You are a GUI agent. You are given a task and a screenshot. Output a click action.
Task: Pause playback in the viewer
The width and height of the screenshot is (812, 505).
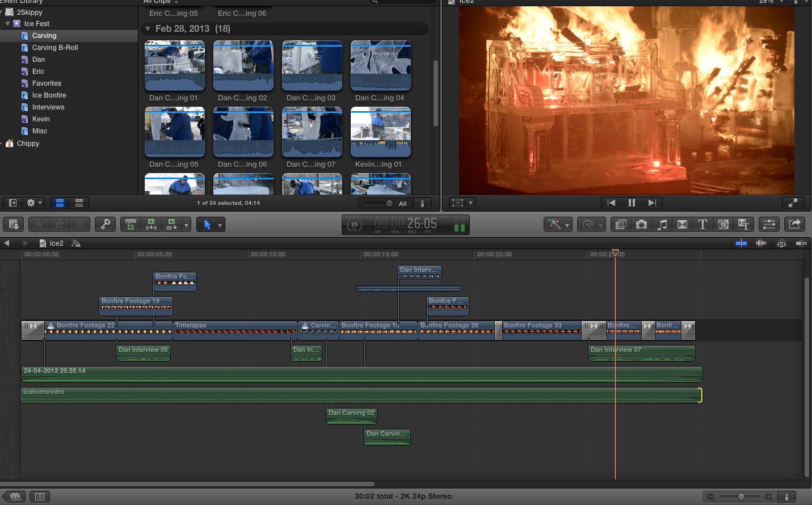632,203
